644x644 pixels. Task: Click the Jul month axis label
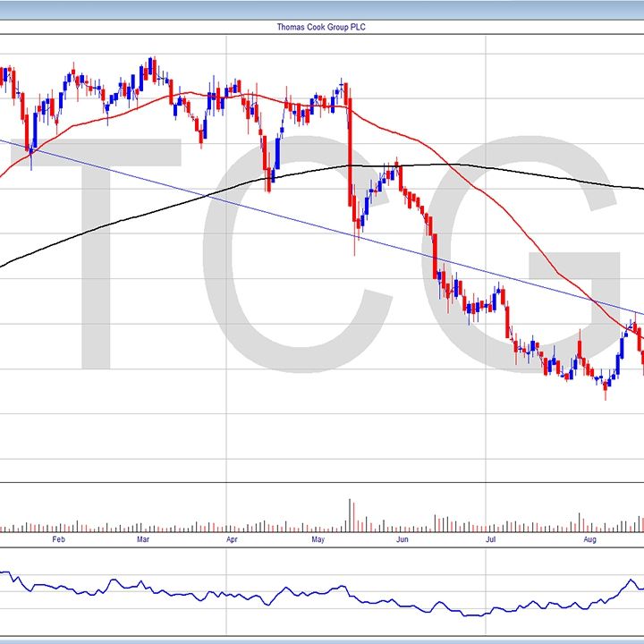click(x=490, y=540)
